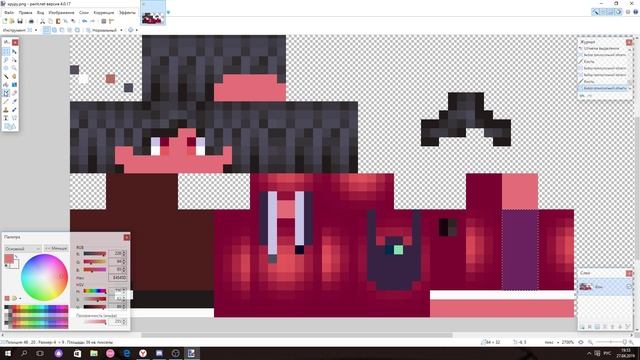Select the Rectangle Select tool

6,51
